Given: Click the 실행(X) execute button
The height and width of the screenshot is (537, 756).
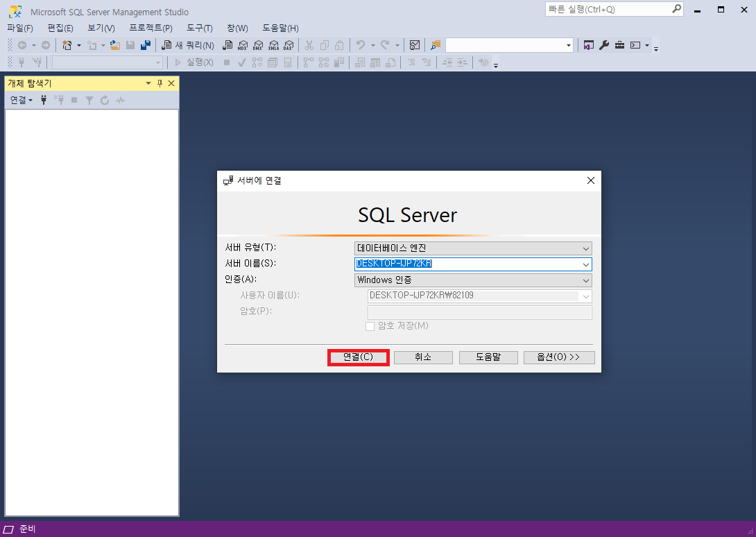Looking at the screenshot, I should click(x=194, y=62).
